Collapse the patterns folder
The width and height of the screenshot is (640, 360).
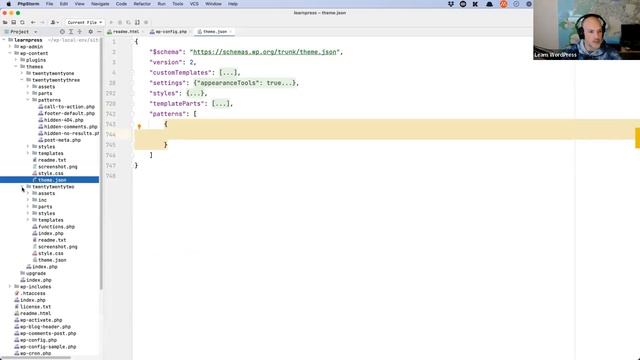point(28,100)
